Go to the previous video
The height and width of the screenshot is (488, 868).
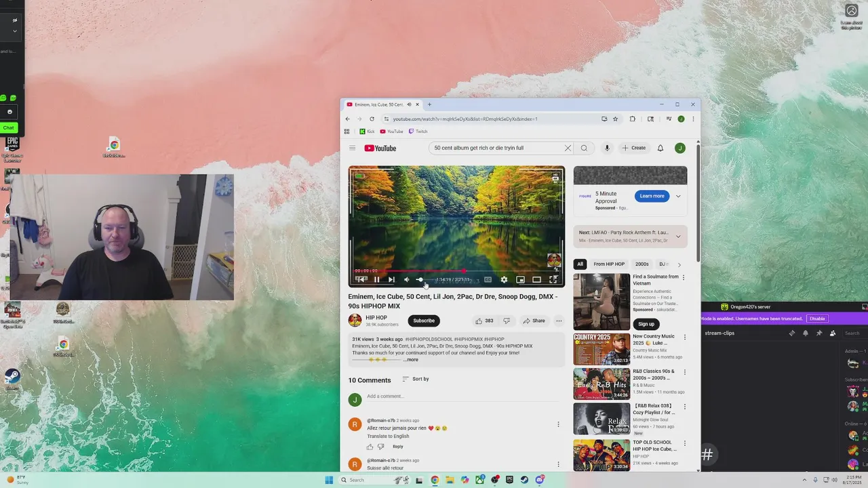coord(361,279)
